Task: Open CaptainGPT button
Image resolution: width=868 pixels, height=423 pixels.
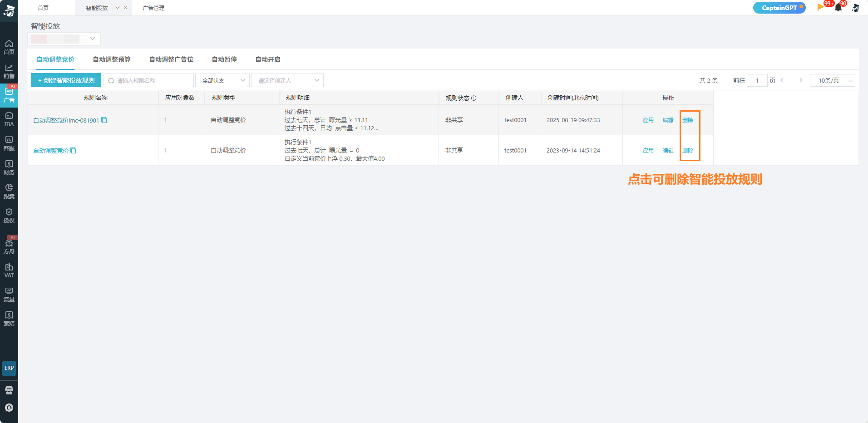Action: tap(779, 8)
